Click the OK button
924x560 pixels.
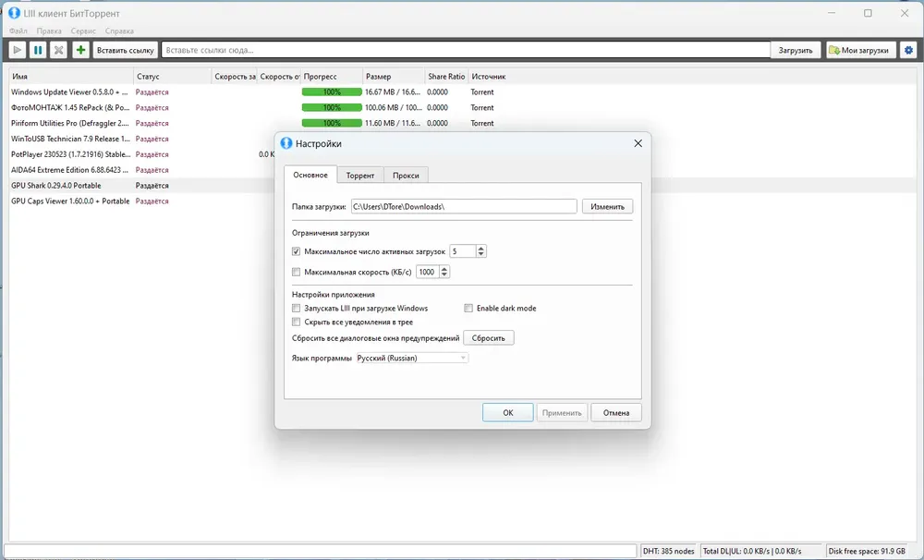pos(507,413)
